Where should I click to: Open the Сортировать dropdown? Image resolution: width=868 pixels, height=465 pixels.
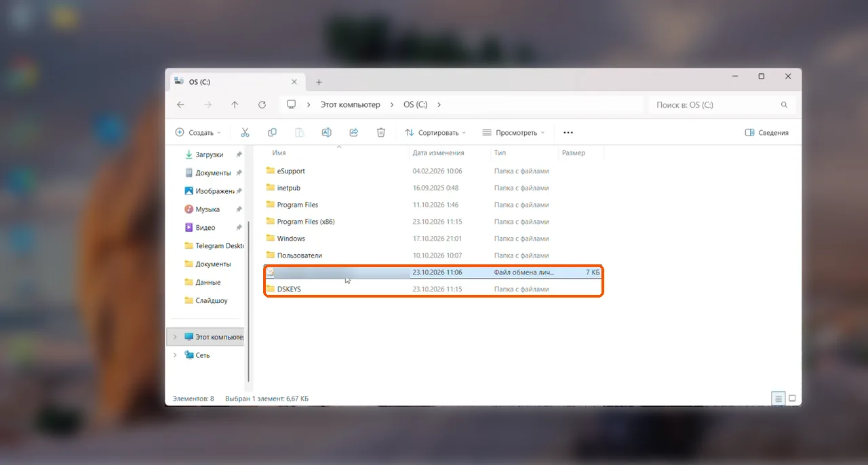(x=435, y=133)
